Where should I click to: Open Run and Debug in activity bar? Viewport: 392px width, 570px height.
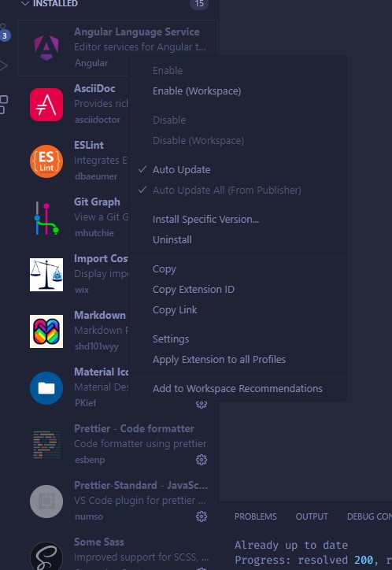coord(4,66)
